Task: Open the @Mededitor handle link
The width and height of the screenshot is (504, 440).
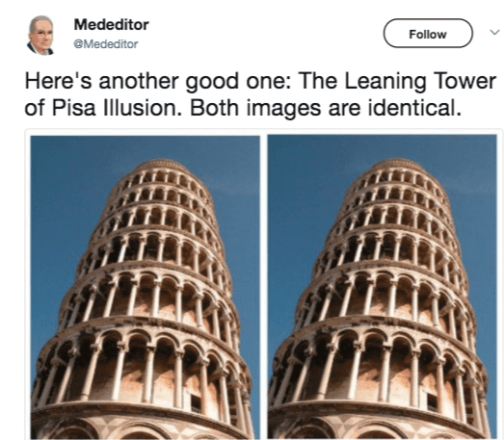Action: pyautogui.click(x=106, y=44)
